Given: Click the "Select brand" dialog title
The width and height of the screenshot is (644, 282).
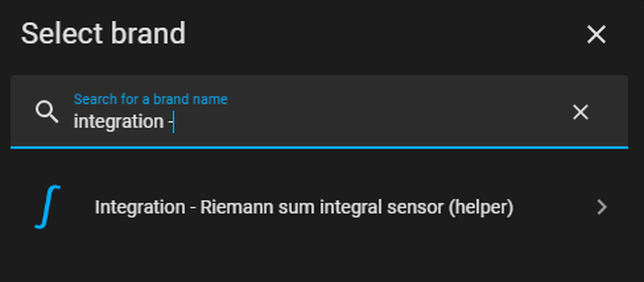Looking at the screenshot, I should click(103, 34).
